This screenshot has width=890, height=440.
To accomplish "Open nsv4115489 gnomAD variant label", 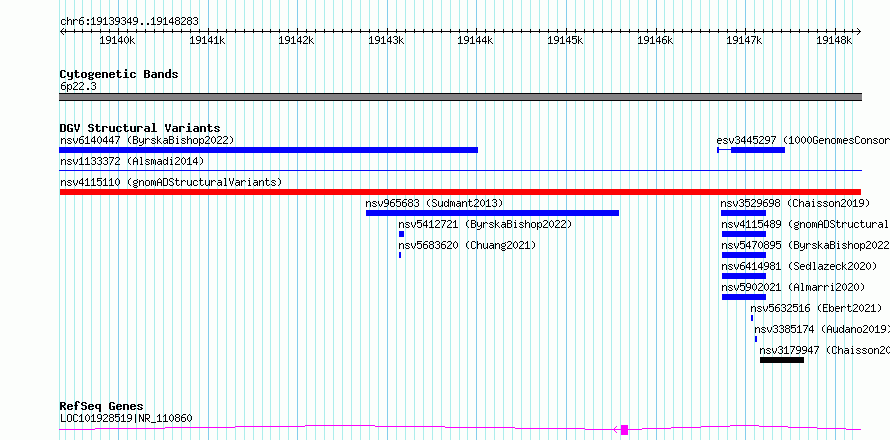I will 805,224.
